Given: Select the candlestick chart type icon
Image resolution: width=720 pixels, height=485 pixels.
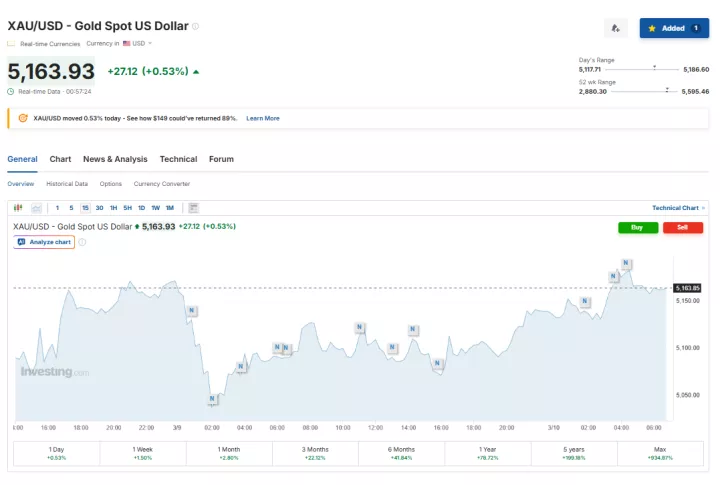Looking at the screenshot, I should pyautogui.click(x=18, y=208).
